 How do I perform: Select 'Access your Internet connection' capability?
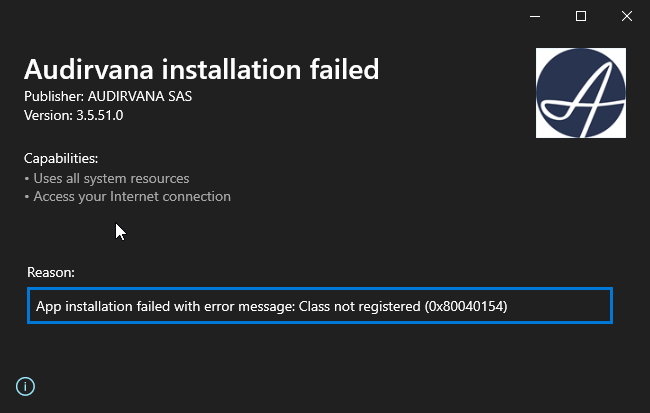tap(132, 196)
